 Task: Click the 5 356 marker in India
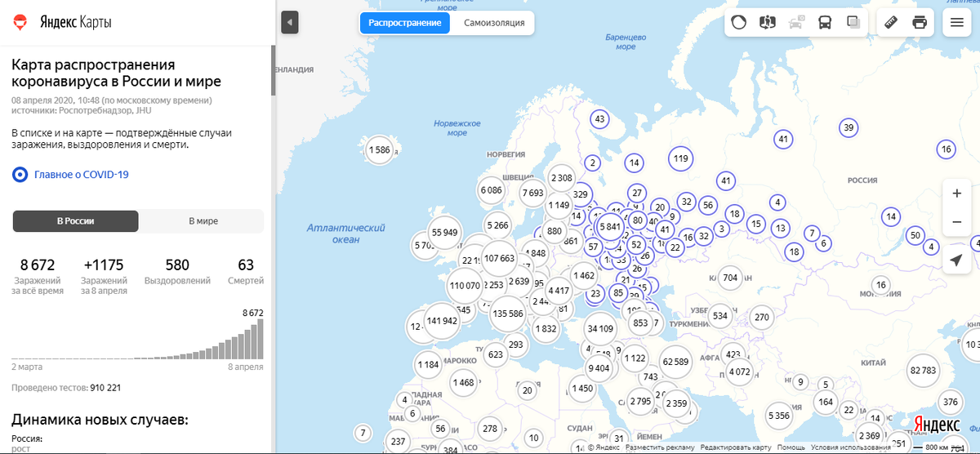pyautogui.click(x=779, y=416)
